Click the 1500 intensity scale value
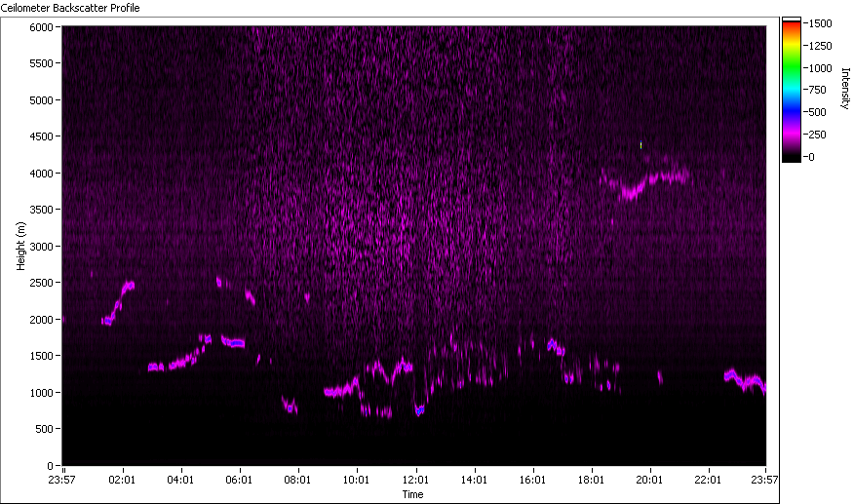The image size is (854, 504). [820, 23]
